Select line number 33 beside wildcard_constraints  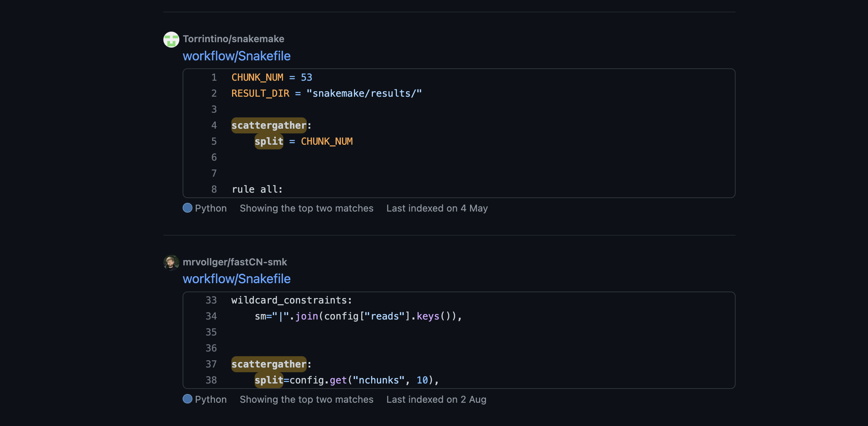point(211,300)
